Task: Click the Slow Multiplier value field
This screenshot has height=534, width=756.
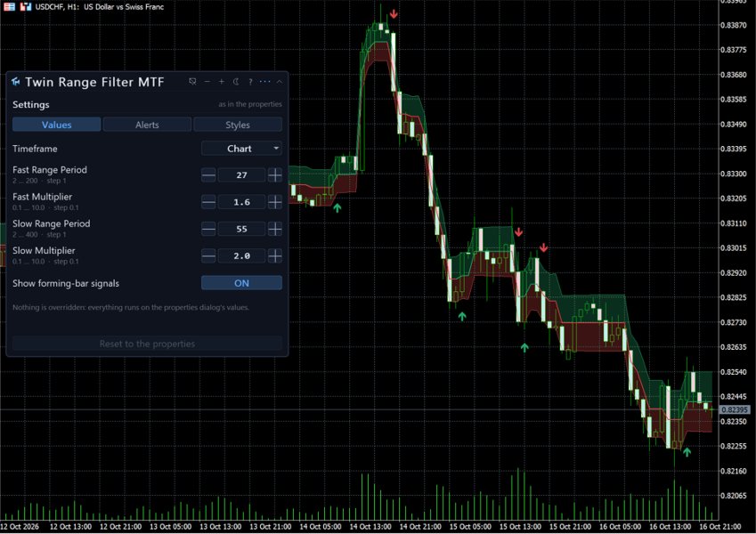Action: [241, 256]
